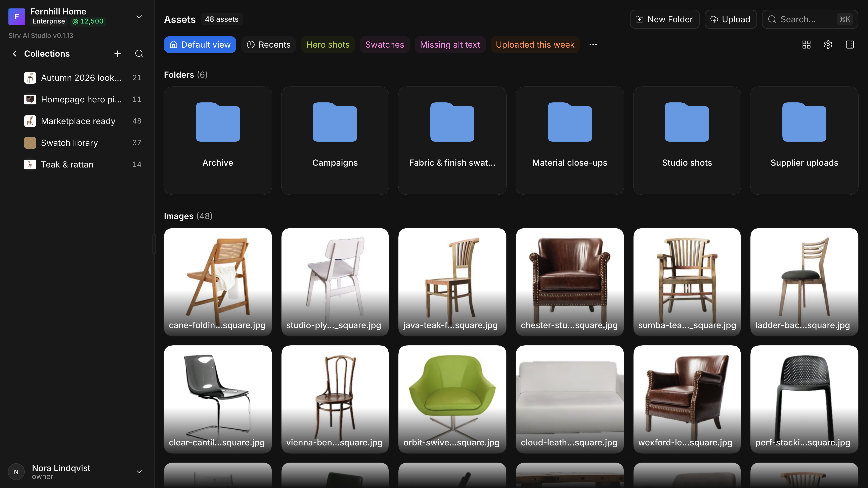Expand the Fernhill Home workspace switcher
868x488 pixels.
point(139,16)
